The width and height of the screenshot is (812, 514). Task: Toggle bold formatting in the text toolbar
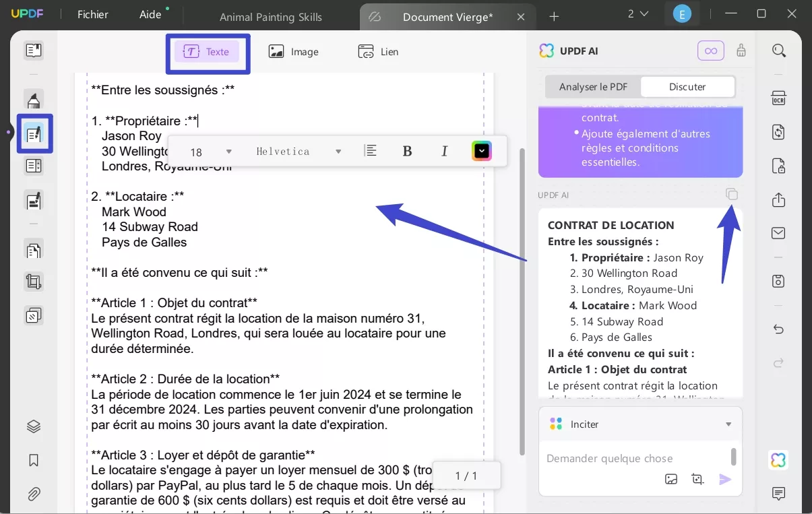click(x=407, y=151)
